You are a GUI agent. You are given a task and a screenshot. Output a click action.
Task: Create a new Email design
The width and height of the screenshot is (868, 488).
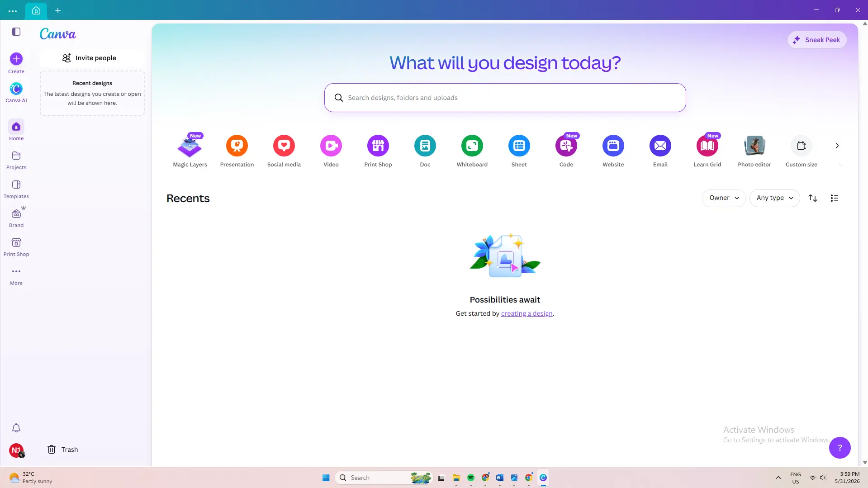660,151
